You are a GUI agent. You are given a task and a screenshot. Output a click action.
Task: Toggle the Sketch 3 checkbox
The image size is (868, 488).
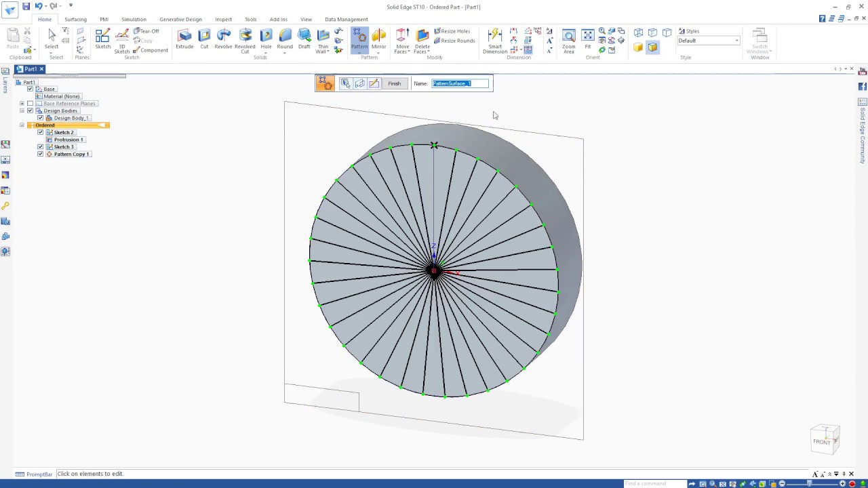click(x=40, y=146)
